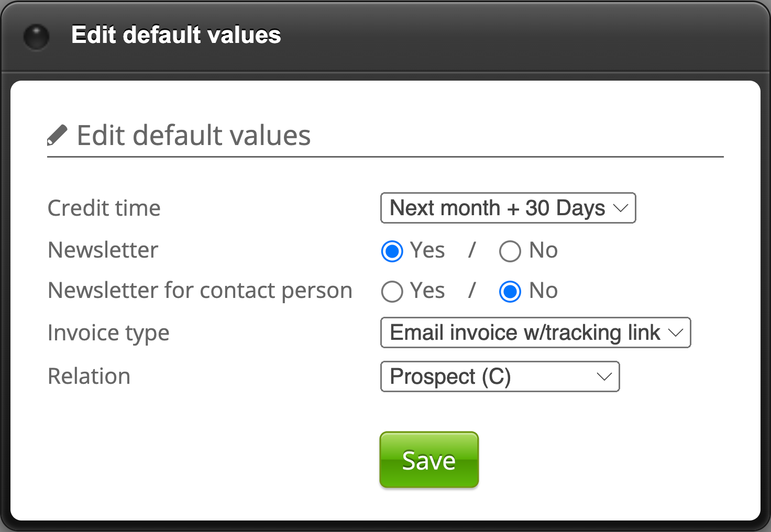
Task: Click the Credit time label
Action: click(x=104, y=208)
